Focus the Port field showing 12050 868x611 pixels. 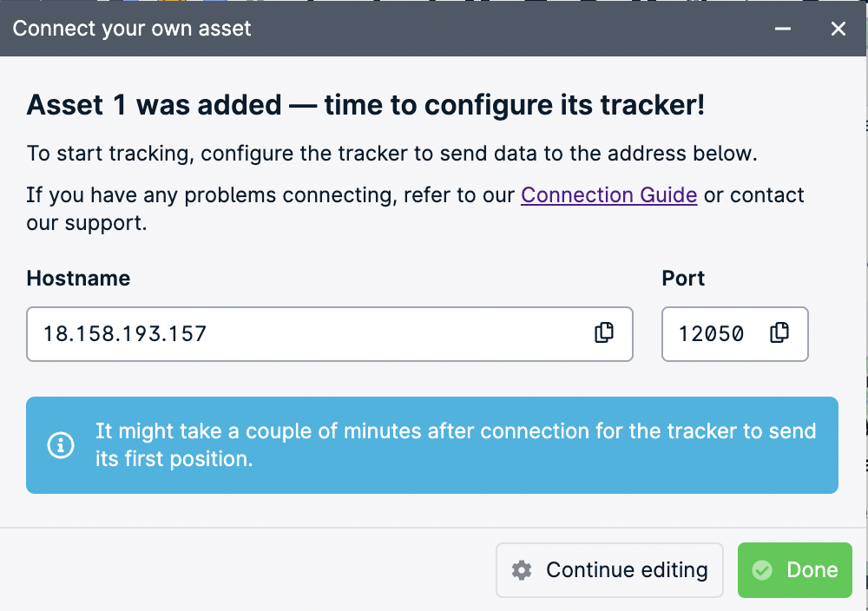pyautogui.click(x=734, y=334)
